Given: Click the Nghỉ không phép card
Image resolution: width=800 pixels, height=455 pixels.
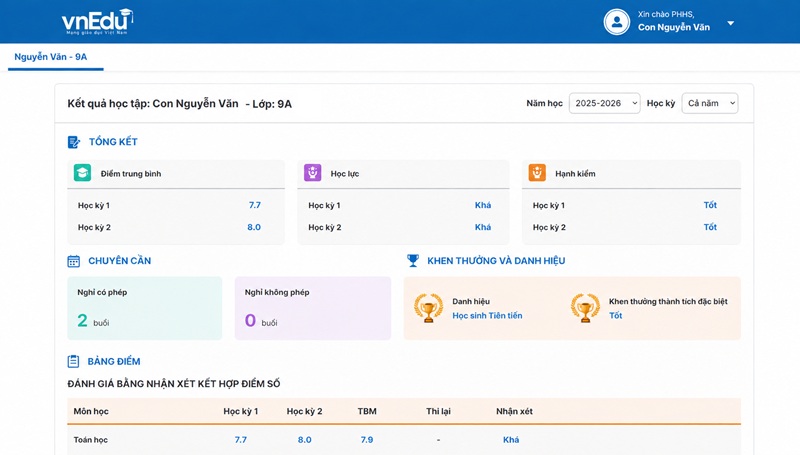Looking at the screenshot, I should click(x=313, y=308).
